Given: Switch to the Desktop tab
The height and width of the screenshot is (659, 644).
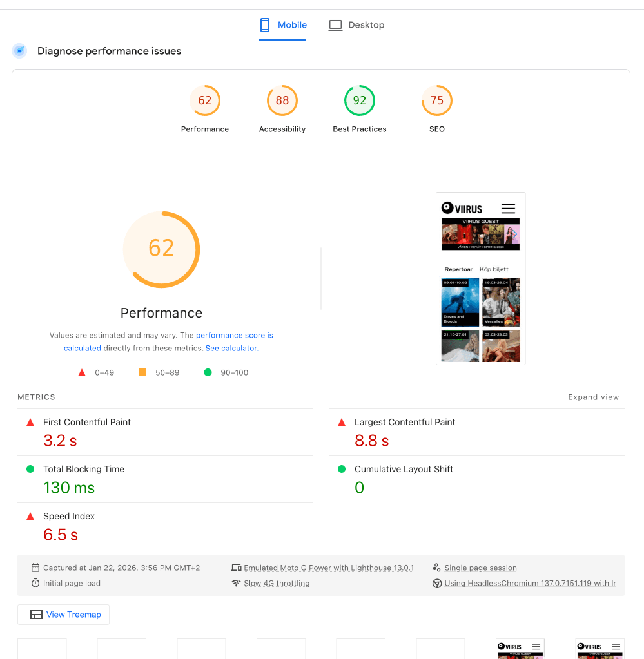Looking at the screenshot, I should click(x=366, y=25).
